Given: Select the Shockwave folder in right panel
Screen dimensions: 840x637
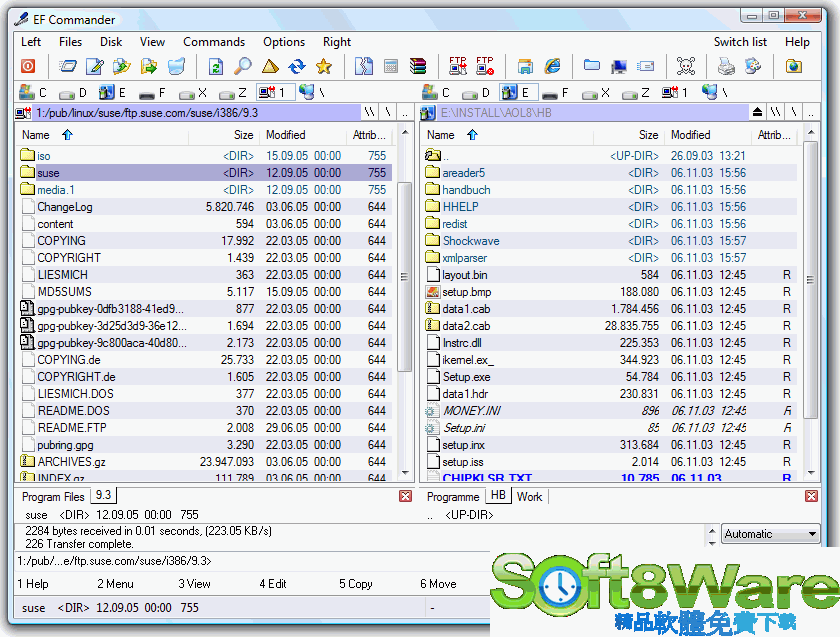Looking at the screenshot, I should pos(610,241).
